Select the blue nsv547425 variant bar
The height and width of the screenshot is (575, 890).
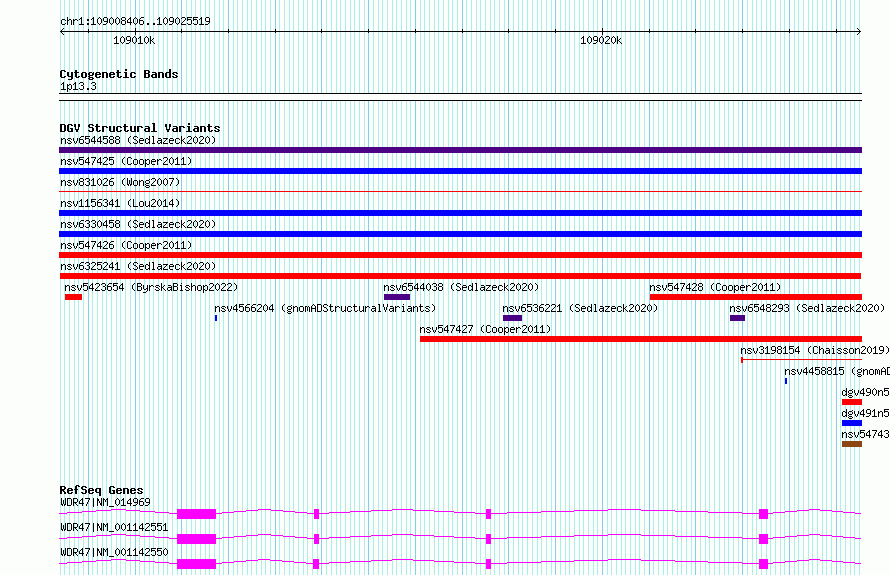460,171
